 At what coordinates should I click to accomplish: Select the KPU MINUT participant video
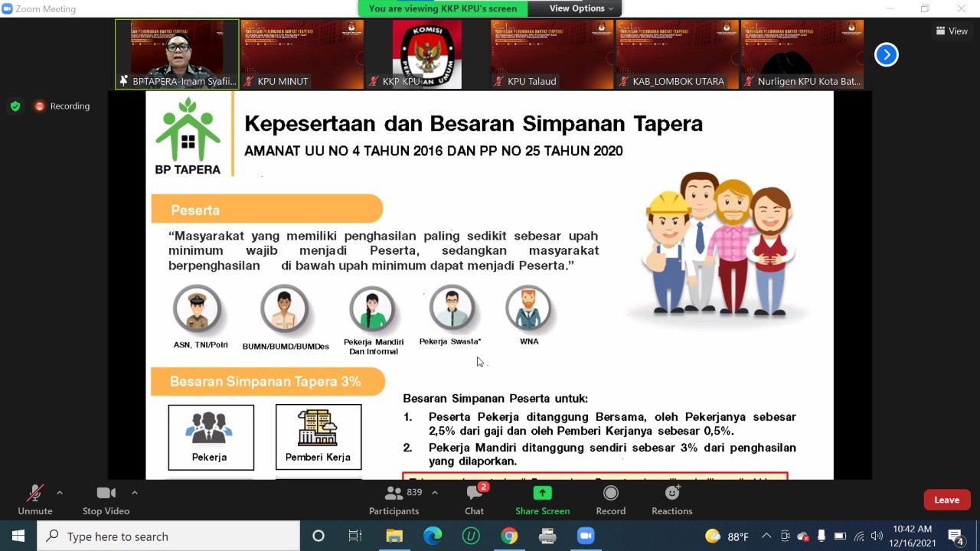(302, 54)
